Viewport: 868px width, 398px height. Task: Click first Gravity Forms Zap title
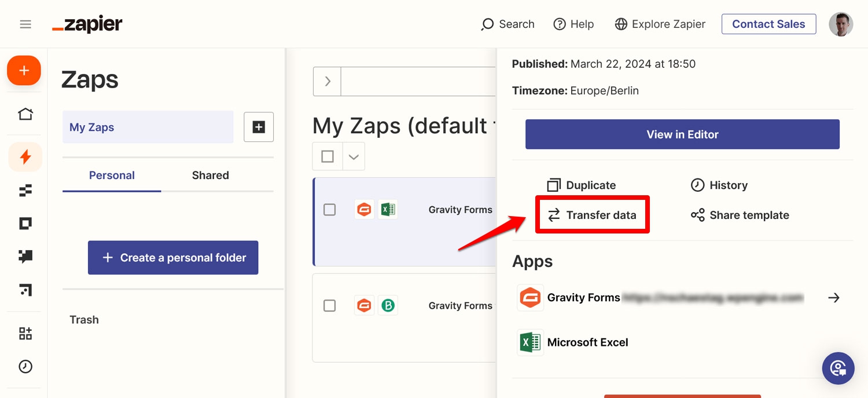[461, 210]
